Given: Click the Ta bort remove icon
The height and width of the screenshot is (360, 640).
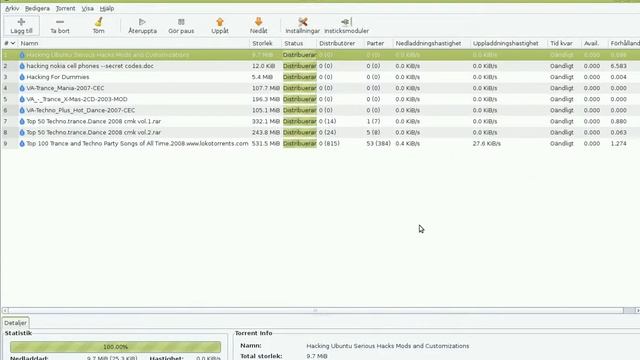Looking at the screenshot, I should tap(60, 22).
